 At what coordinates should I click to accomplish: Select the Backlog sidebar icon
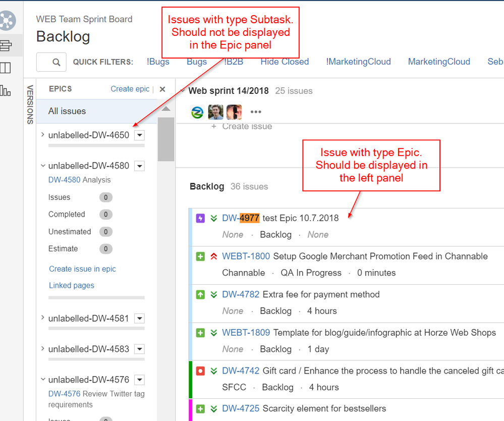tap(6, 45)
